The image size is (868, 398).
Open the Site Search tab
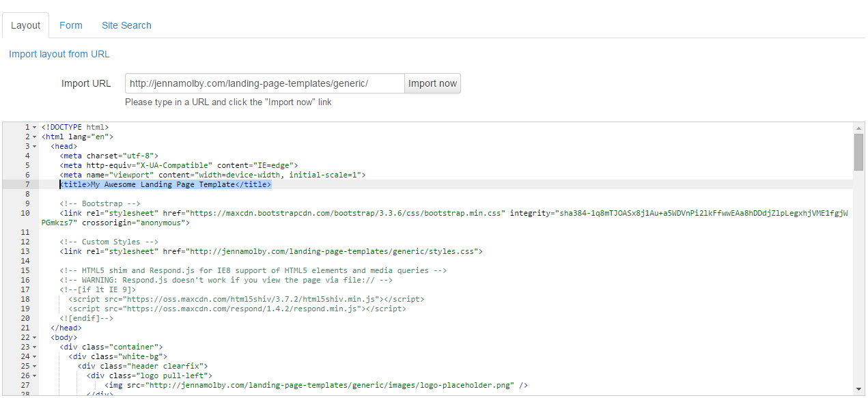click(126, 25)
